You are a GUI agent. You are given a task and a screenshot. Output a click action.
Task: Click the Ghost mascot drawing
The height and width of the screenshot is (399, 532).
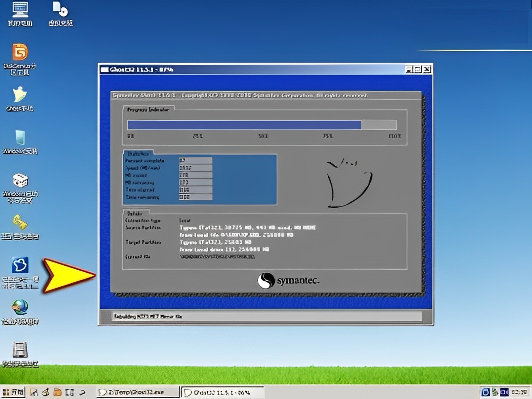(x=349, y=183)
